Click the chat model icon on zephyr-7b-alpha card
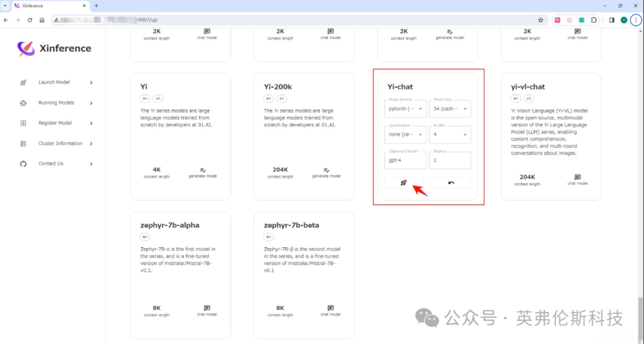This screenshot has width=644, height=344. pos(207,308)
